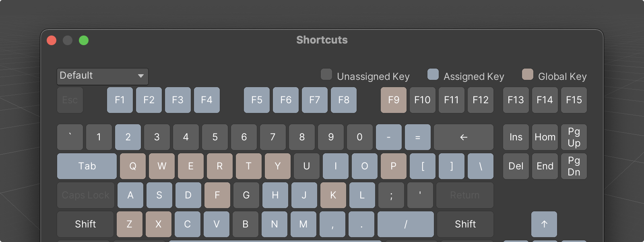Select the K global key
The image size is (644, 242).
click(333, 195)
